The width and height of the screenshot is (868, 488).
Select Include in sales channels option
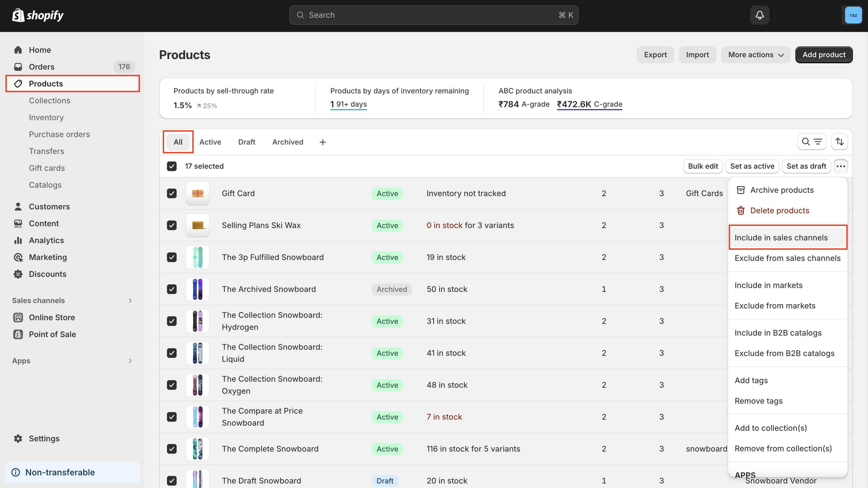point(781,237)
